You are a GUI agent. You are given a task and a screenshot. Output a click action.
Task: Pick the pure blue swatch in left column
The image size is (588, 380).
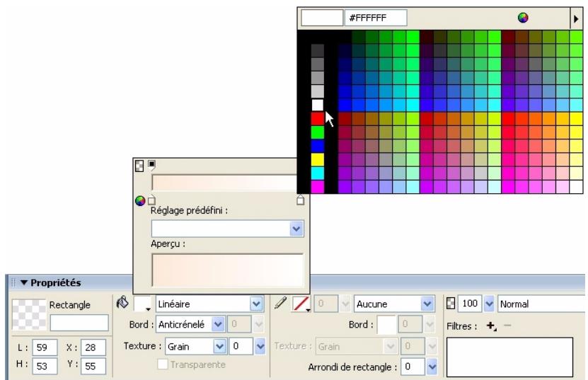click(317, 146)
